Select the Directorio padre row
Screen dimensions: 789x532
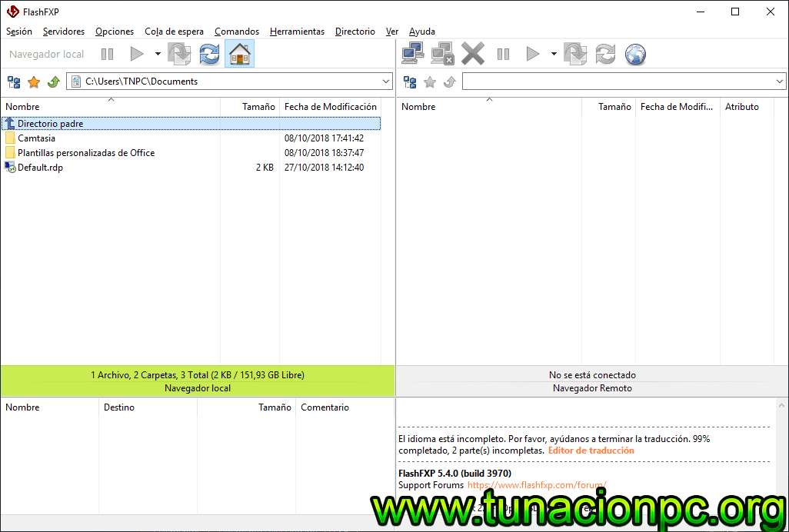tap(191, 123)
